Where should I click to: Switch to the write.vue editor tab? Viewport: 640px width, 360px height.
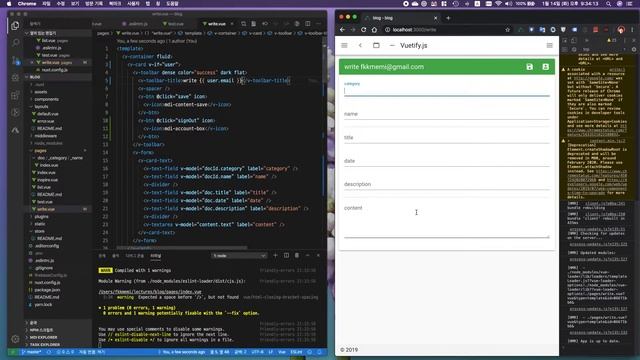[x=217, y=24]
